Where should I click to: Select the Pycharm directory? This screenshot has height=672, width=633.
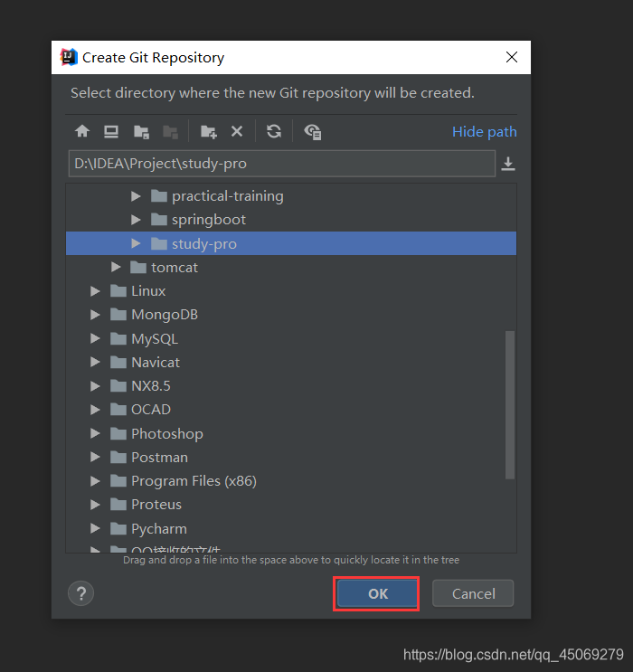[159, 529]
